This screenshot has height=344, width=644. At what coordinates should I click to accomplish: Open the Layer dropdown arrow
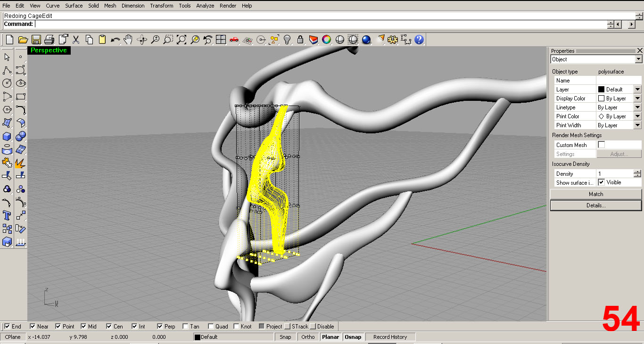637,89
